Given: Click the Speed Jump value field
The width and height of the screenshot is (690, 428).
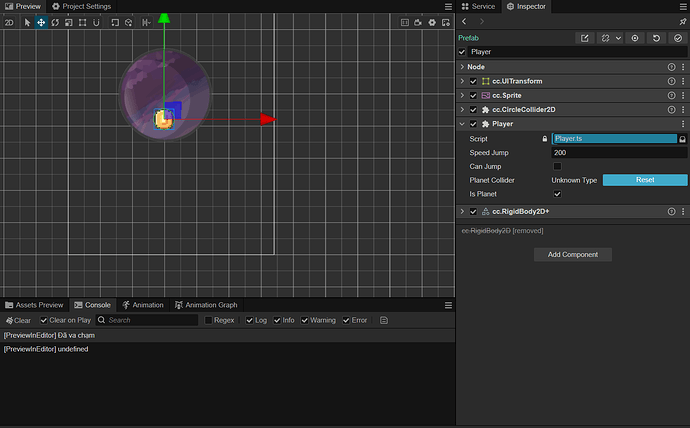Looking at the screenshot, I should [x=619, y=153].
